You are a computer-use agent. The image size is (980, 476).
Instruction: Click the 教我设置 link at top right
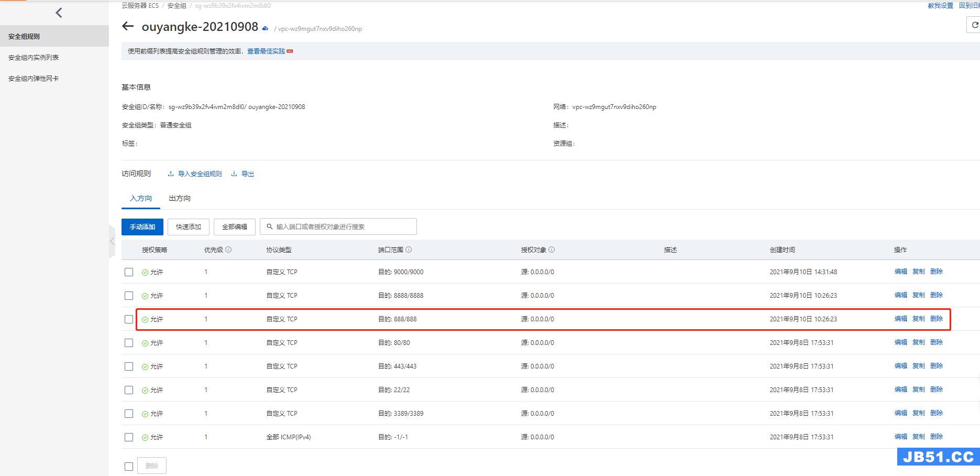coord(941,6)
